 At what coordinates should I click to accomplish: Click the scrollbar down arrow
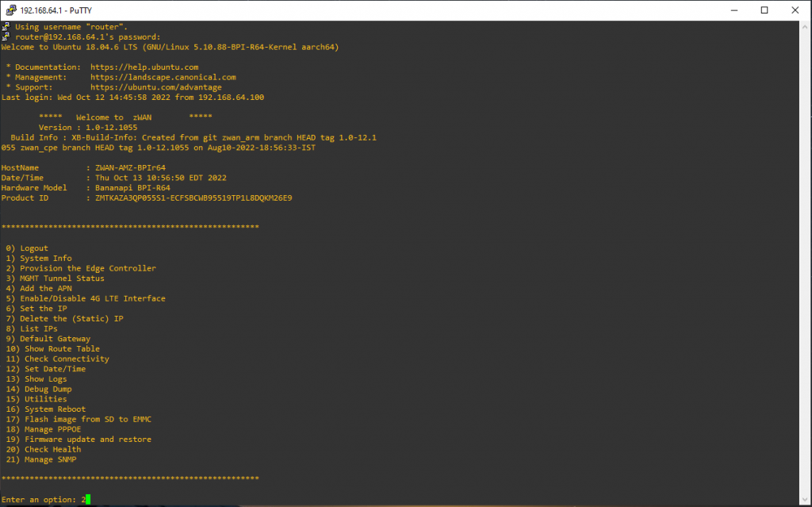tap(805, 499)
